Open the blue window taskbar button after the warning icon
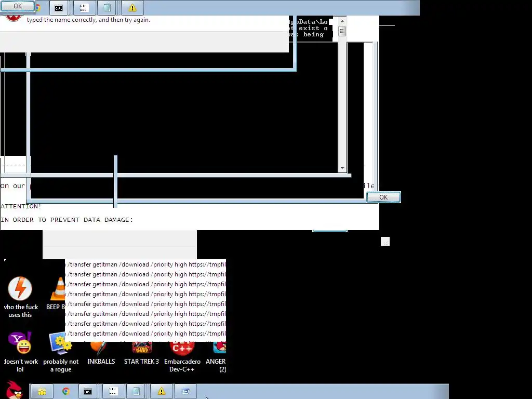532x399 pixels. click(x=185, y=392)
